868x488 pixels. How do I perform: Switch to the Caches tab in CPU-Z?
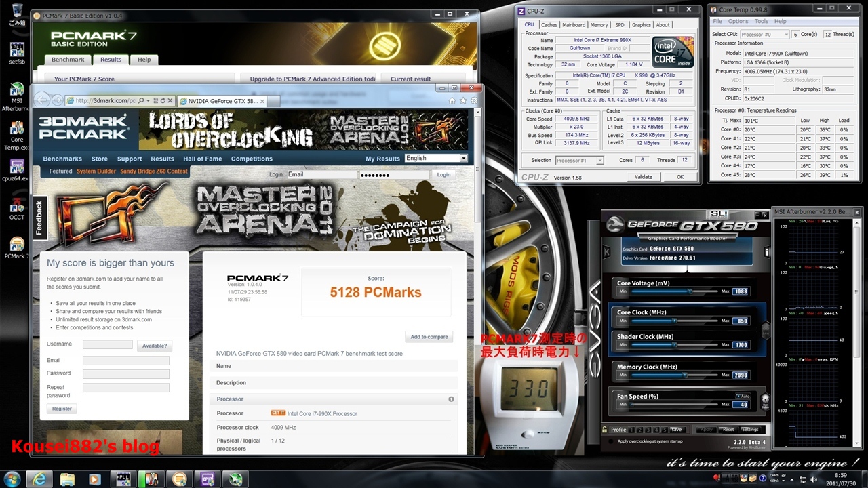(549, 25)
